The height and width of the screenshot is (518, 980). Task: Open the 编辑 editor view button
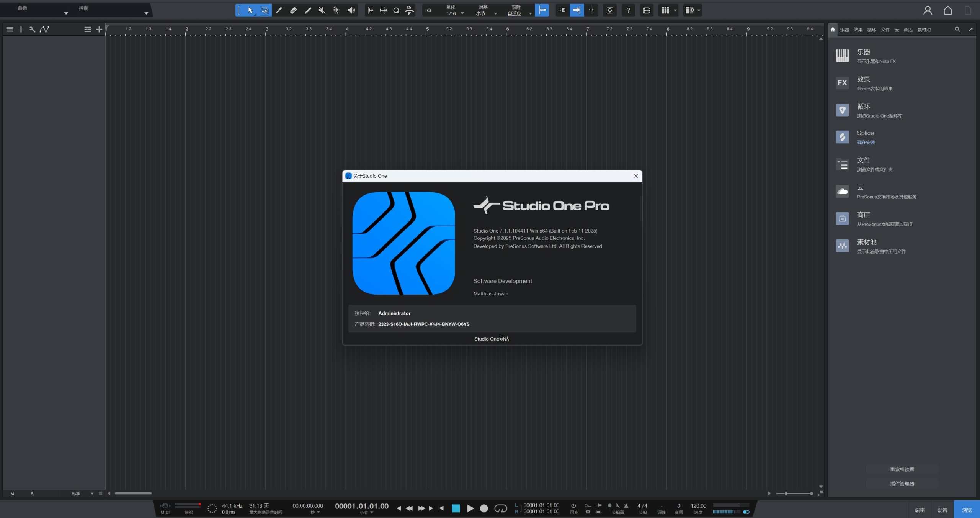(920, 510)
